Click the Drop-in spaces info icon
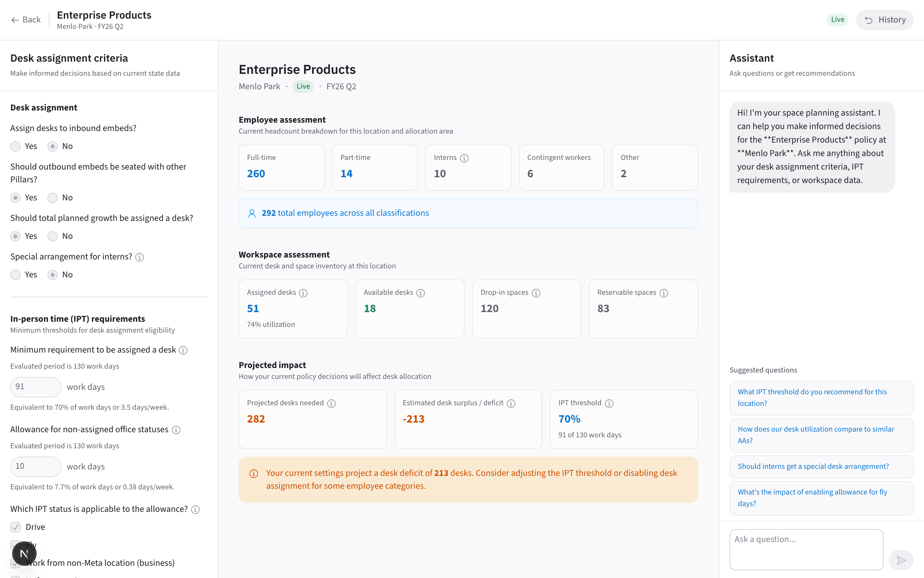924x578 pixels. (x=536, y=293)
